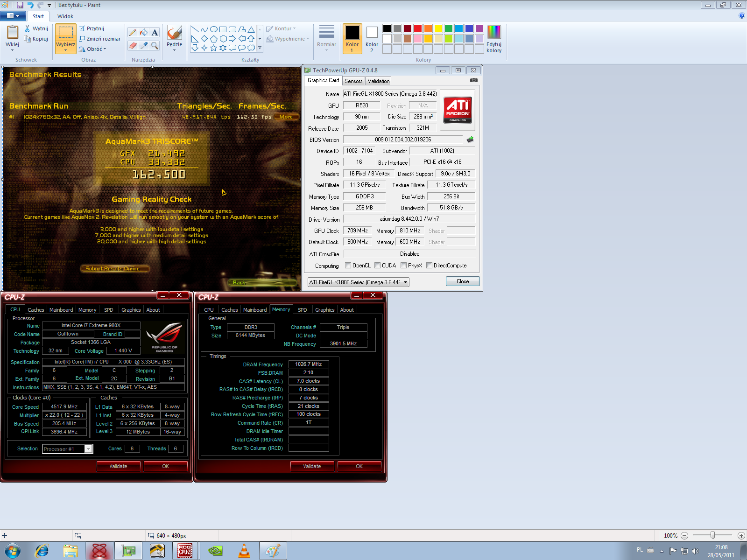Open the Kontur outline dropdown

click(x=281, y=28)
